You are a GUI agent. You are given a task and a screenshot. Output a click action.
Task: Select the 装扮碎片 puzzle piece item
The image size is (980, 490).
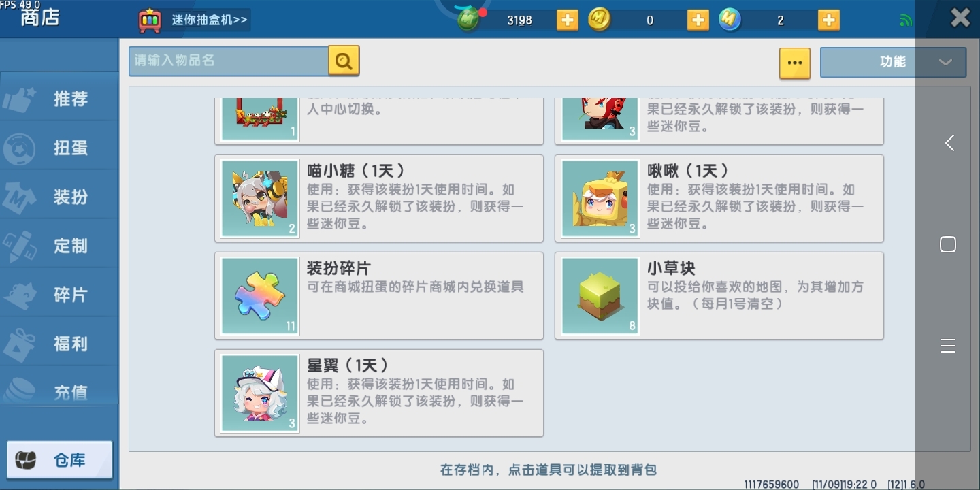(379, 295)
